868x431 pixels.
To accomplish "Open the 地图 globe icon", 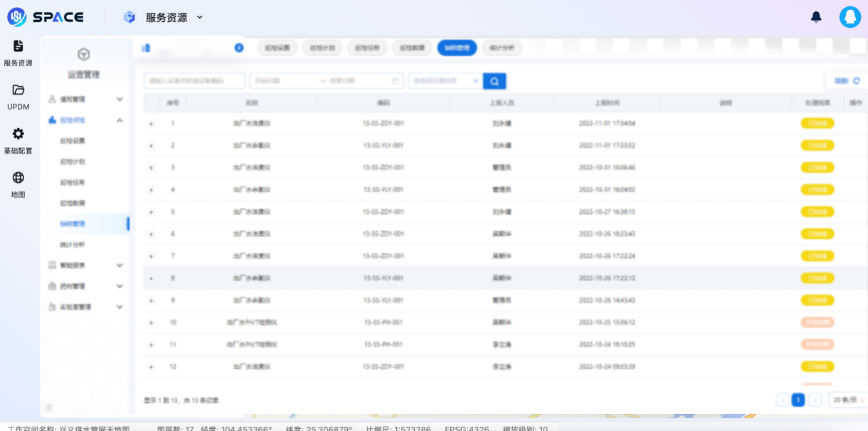I will [x=18, y=178].
